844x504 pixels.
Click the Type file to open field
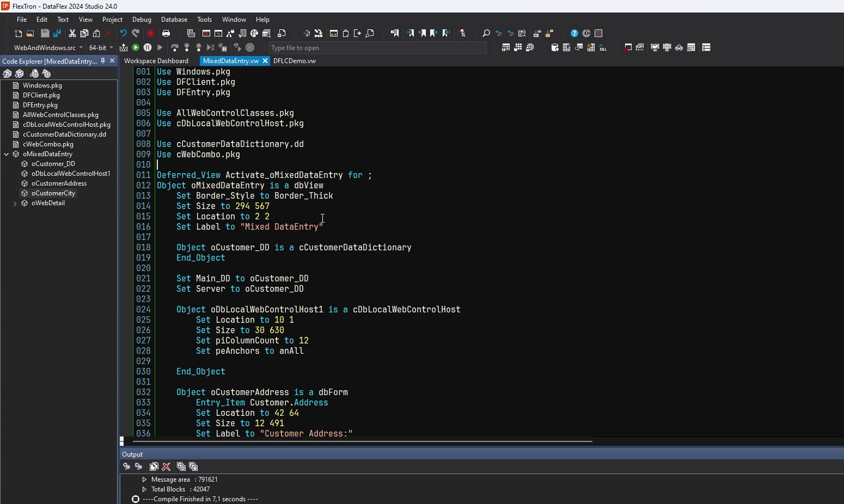[x=377, y=48]
